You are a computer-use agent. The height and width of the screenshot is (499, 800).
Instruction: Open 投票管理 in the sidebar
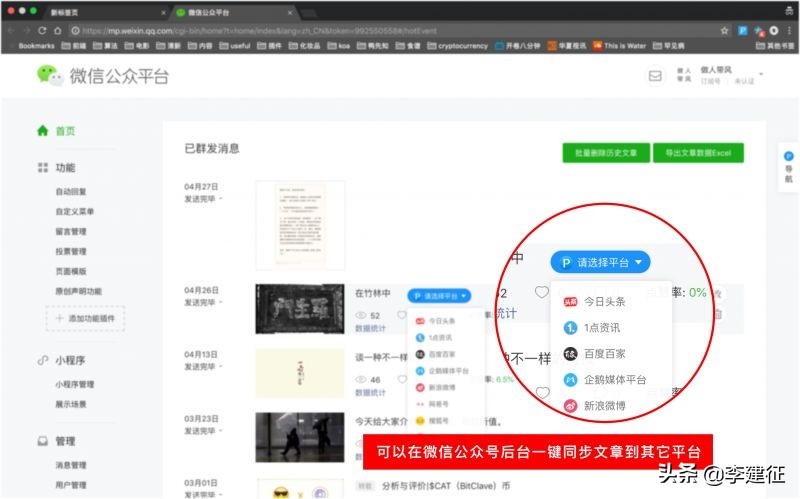pos(71,252)
